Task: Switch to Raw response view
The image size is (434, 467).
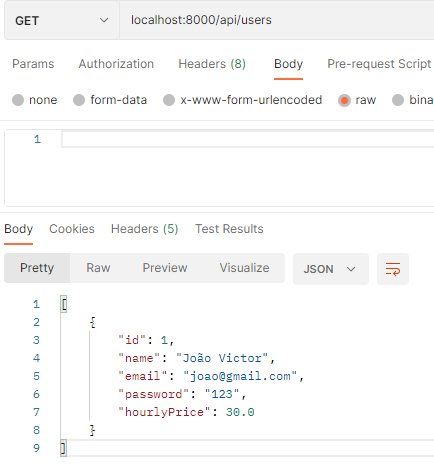Action: [98, 268]
